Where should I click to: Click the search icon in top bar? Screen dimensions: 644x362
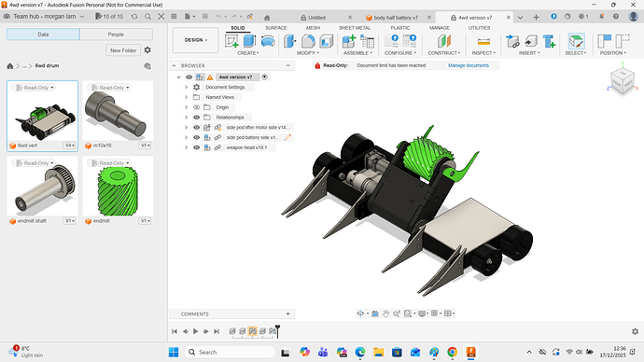click(x=147, y=17)
